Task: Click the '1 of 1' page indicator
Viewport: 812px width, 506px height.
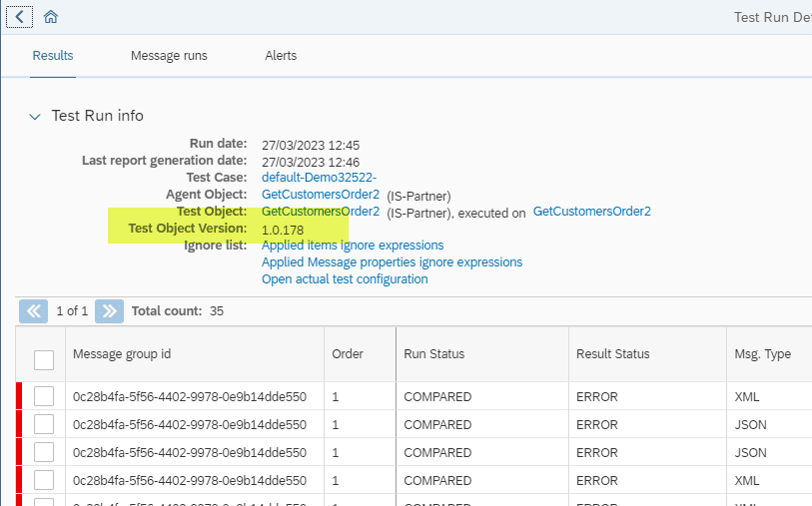Action: pyautogui.click(x=72, y=311)
